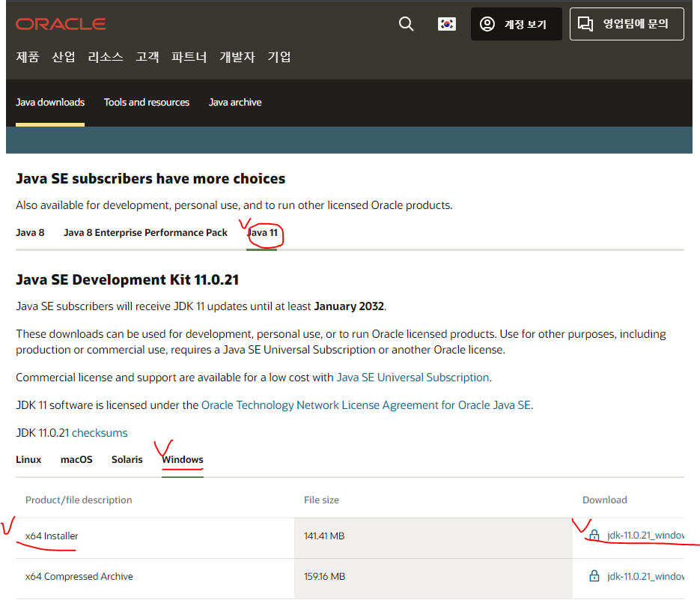Select the Windows platform tab

pos(183,459)
